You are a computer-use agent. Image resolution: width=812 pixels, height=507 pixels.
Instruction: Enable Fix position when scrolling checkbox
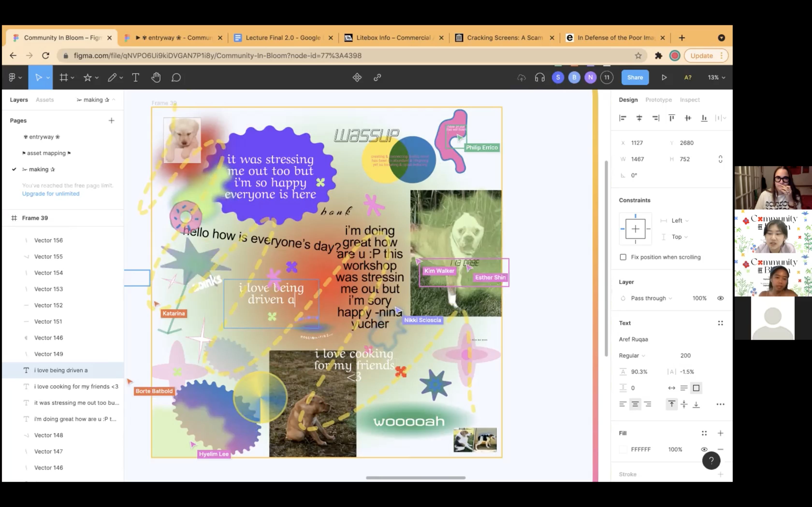pyautogui.click(x=623, y=257)
